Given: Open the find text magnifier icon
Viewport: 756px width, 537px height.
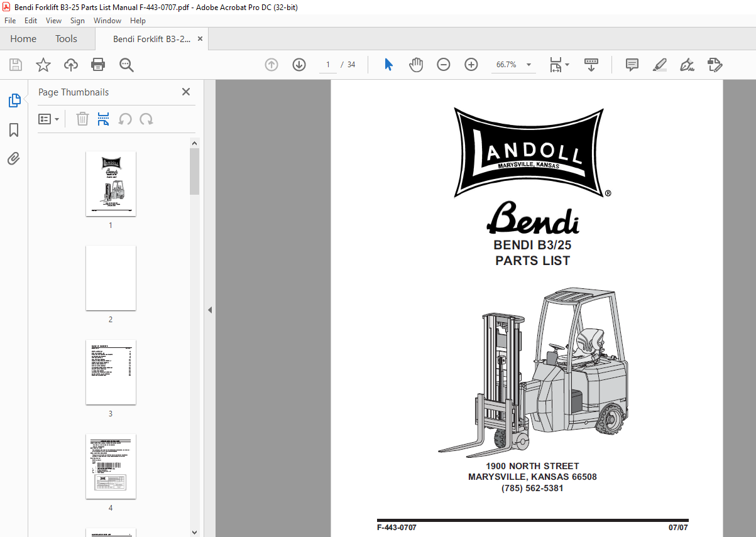Looking at the screenshot, I should (x=126, y=65).
